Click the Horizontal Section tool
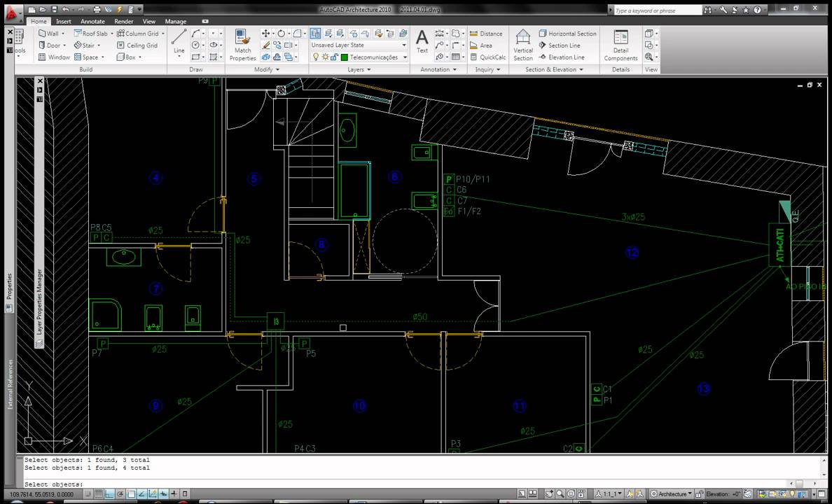This screenshot has width=832, height=504. [x=567, y=34]
